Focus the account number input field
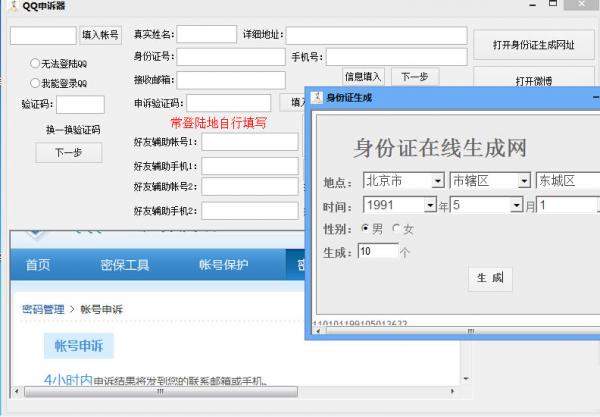The width and height of the screenshot is (600, 417). [43, 36]
